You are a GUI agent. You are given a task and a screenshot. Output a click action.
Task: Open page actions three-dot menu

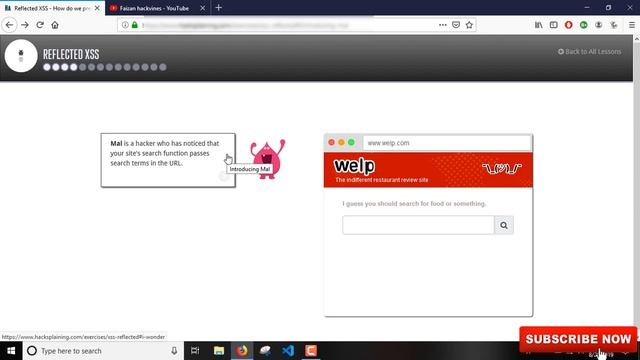(x=443, y=25)
